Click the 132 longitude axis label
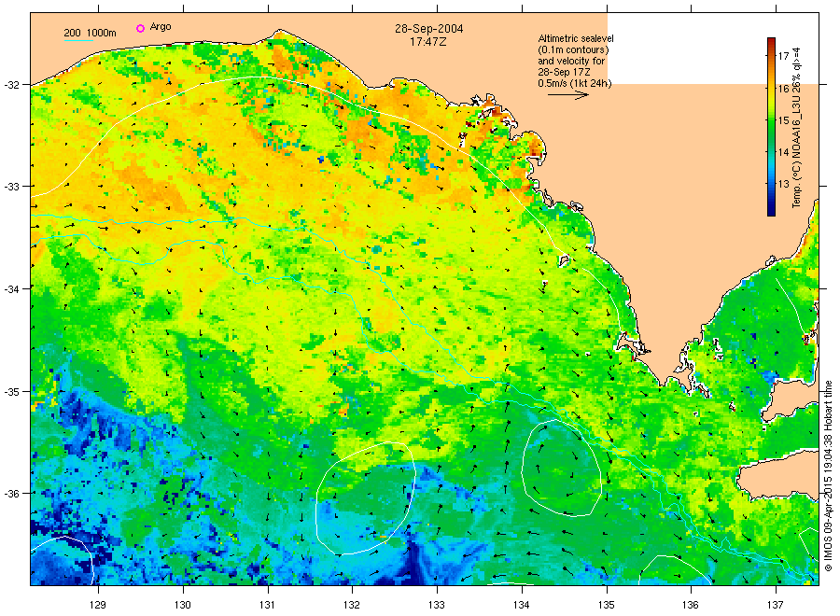 click(x=352, y=605)
